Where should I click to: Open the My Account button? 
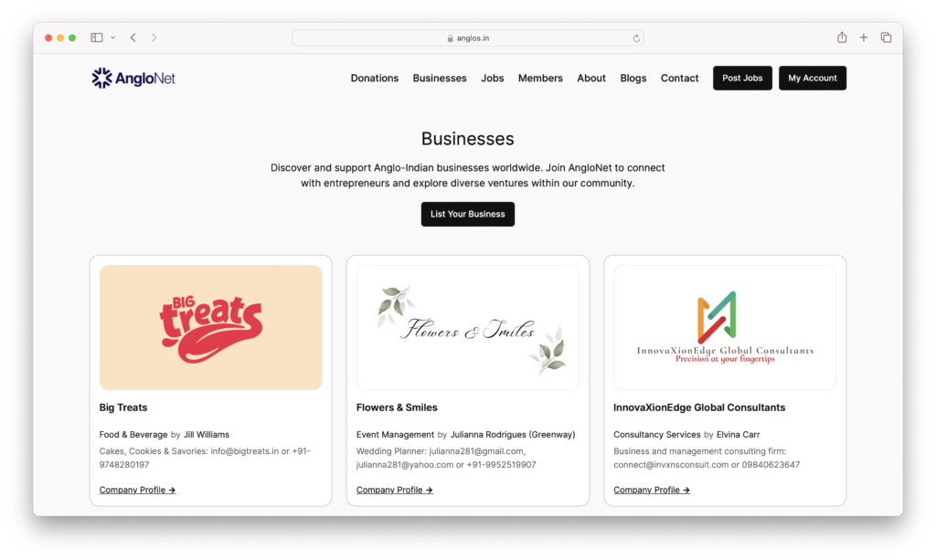(x=813, y=79)
